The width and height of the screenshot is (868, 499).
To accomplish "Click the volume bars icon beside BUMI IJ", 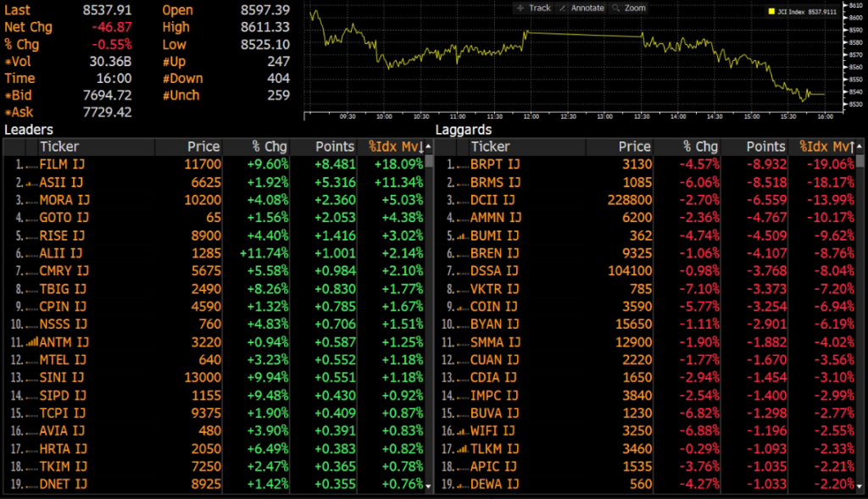I will pyautogui.click(x=462, y=236).
